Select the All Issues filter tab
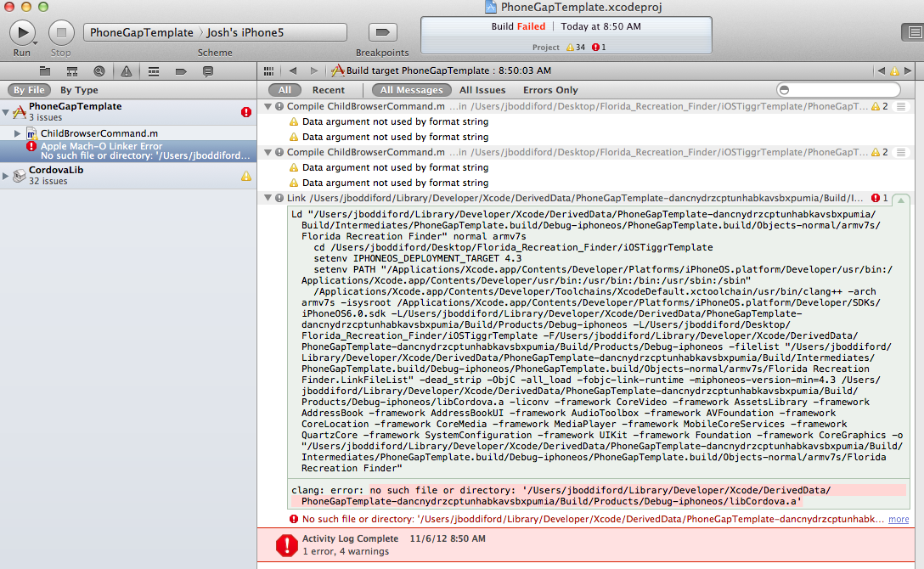This screenshot has width=924, height=569. 482,90
